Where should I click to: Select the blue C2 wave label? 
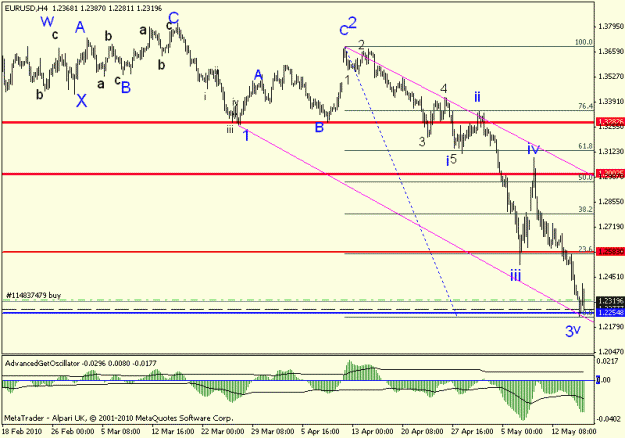(x=348, y=26)
